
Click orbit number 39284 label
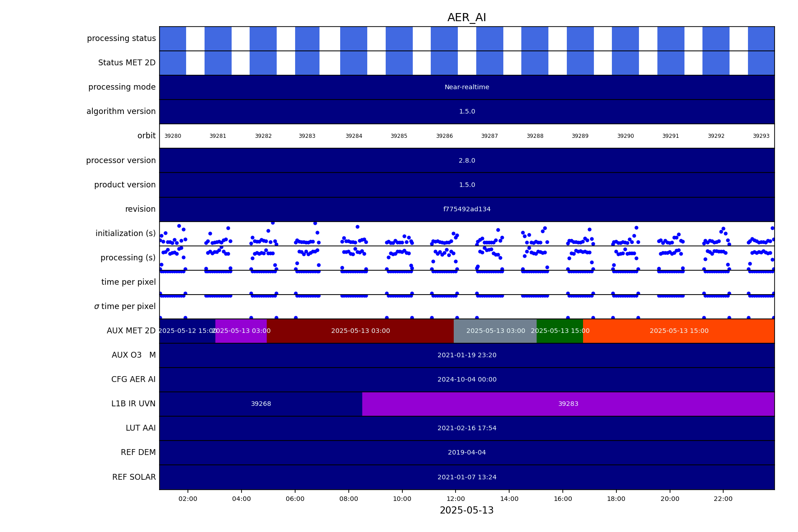[x=354, y=136]
